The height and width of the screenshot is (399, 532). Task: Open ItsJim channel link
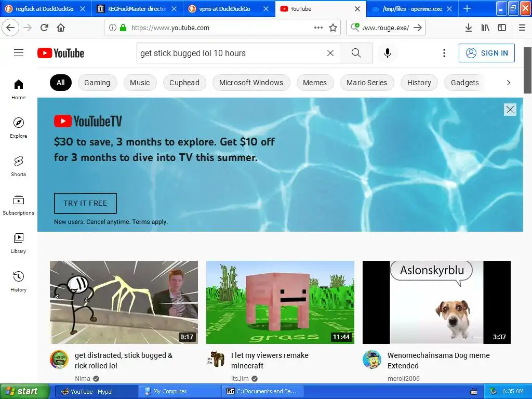click(240, 378)
